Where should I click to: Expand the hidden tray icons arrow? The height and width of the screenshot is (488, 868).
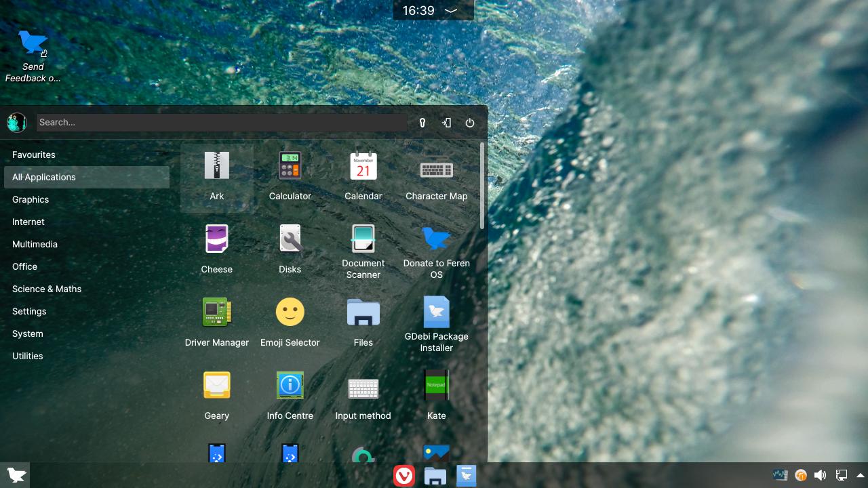pos(861,475)
